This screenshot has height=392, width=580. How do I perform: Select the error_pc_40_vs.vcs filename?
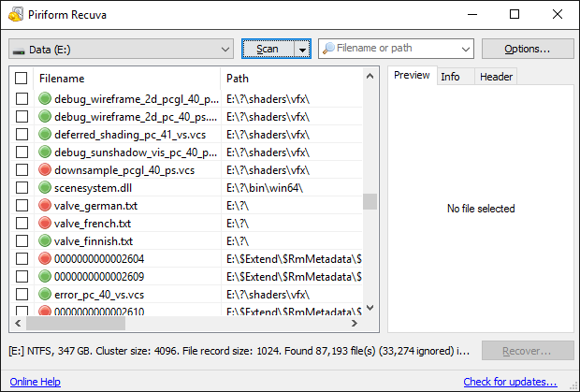coord(99,295)
